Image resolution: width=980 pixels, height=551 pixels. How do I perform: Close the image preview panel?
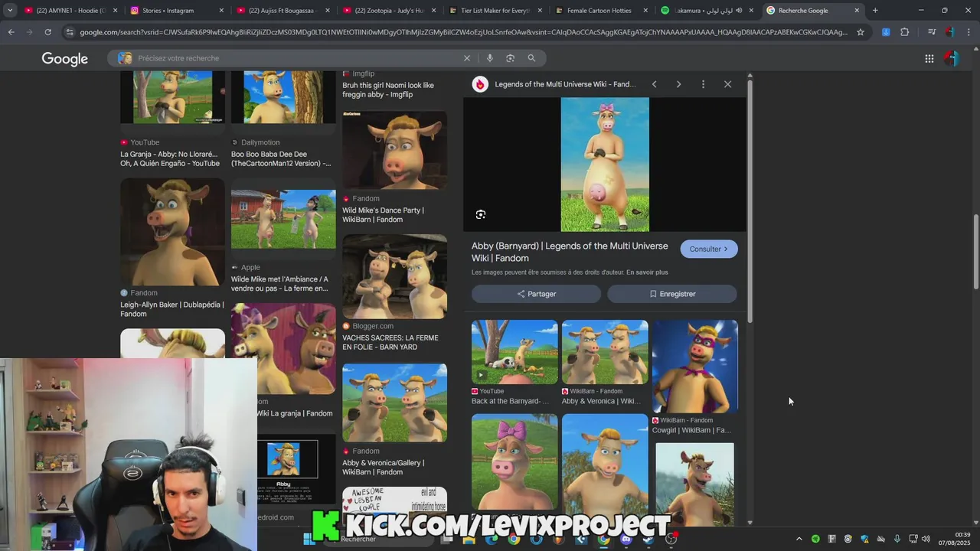tap(727, 84)
